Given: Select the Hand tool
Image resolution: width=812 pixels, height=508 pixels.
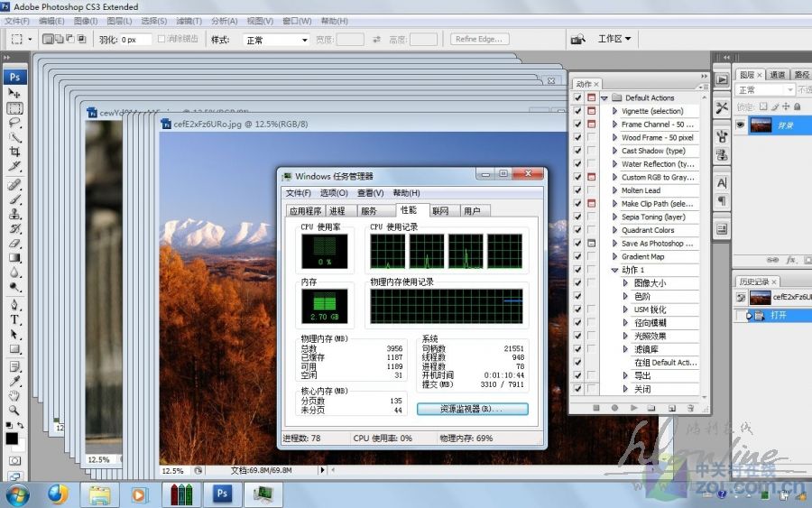Looking at the screenshot, I should tap(14, 395).
